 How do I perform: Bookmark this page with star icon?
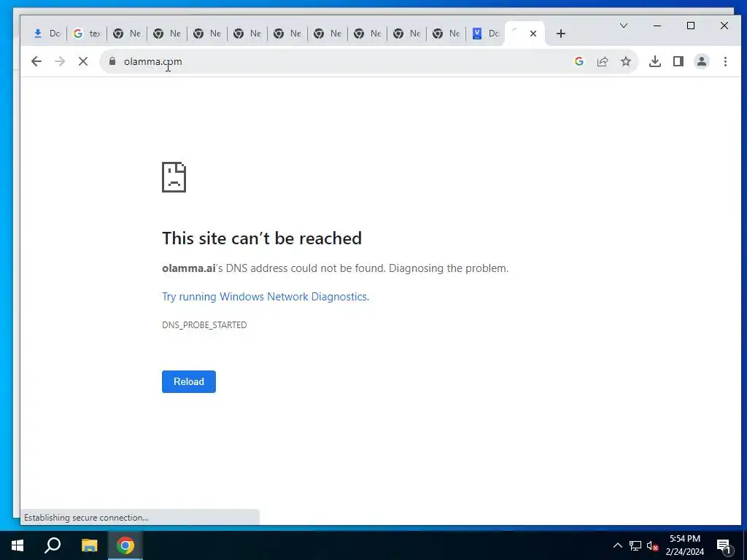click(x=626, y=61)
